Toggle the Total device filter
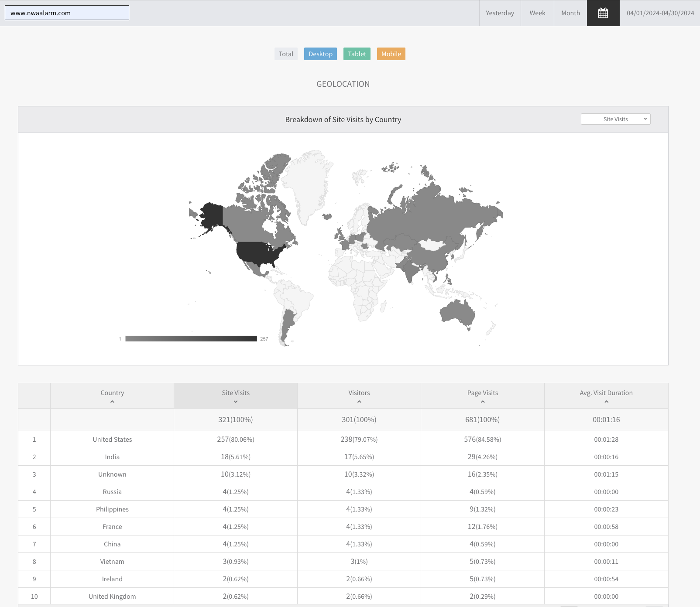 pyautogui.click(x=286, y=54)
